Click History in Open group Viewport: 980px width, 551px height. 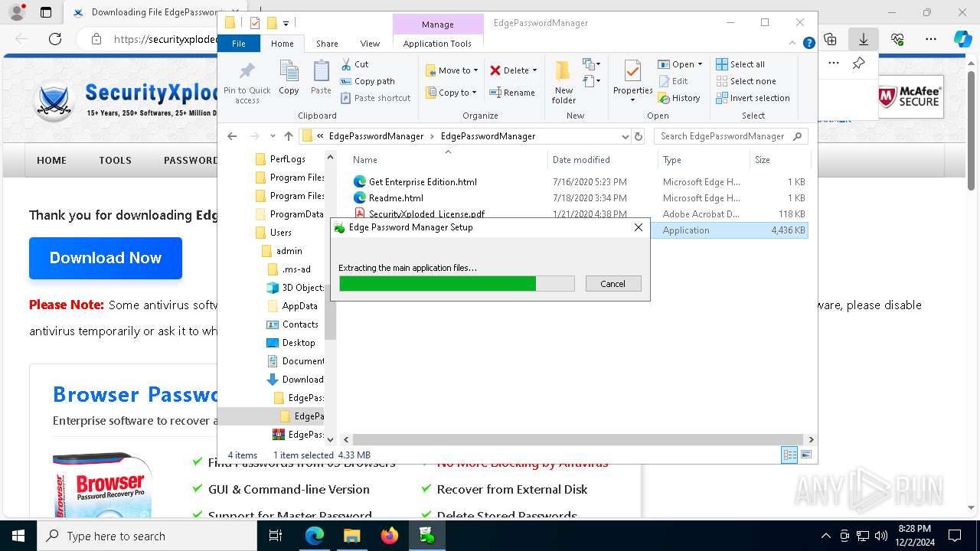pyautogui.click(x=678, y=98)
